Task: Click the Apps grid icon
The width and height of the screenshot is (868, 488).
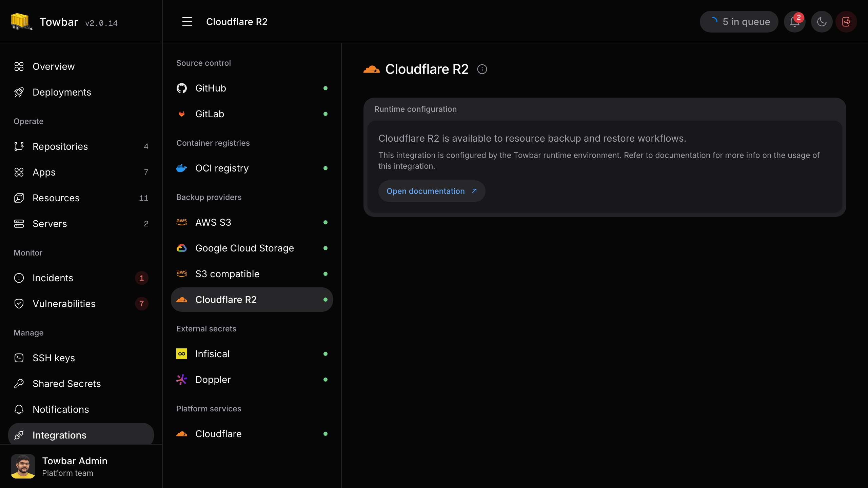Action: coord(19,172)
